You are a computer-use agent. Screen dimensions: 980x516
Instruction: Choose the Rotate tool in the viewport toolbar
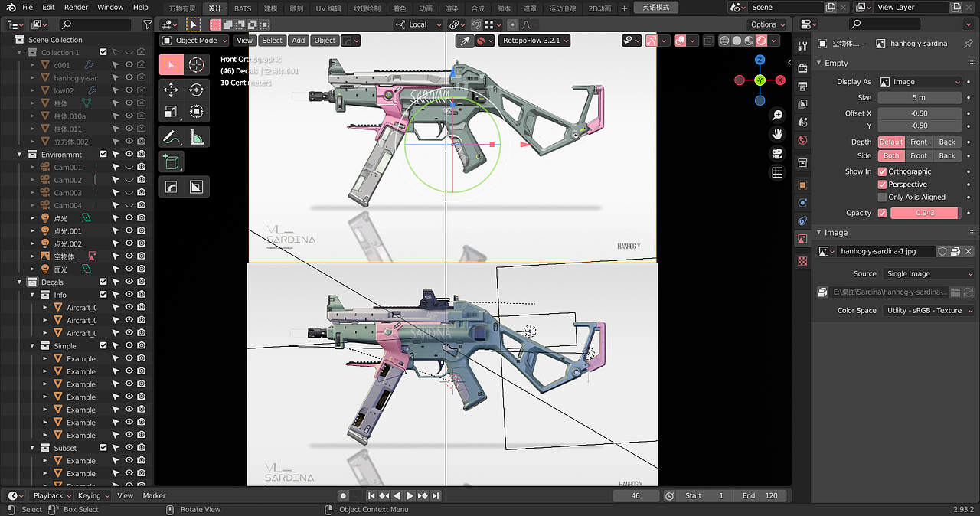197,90
